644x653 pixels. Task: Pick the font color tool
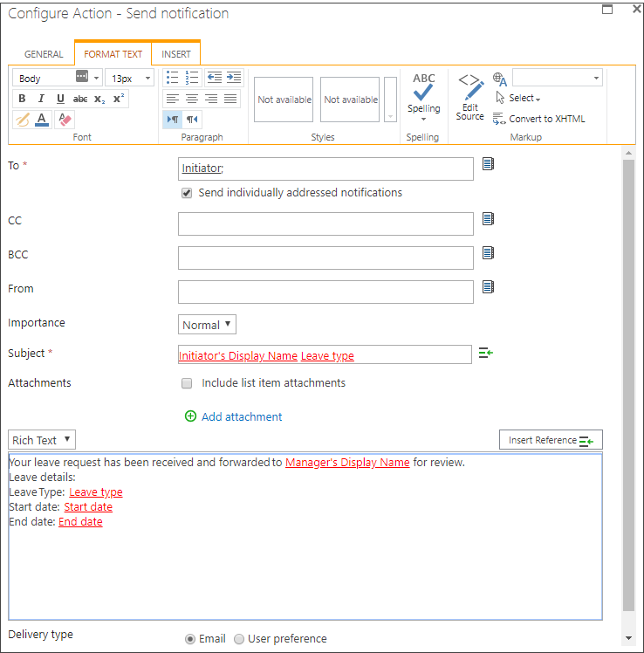tap(42, 120)
